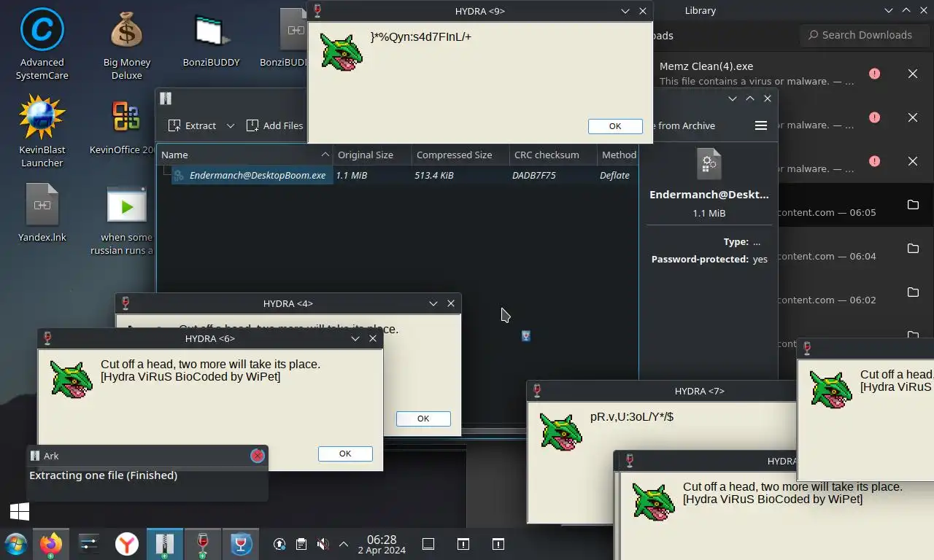
Task: Open the settings sliders app in taskbar
Action: [x=88, y=544]
